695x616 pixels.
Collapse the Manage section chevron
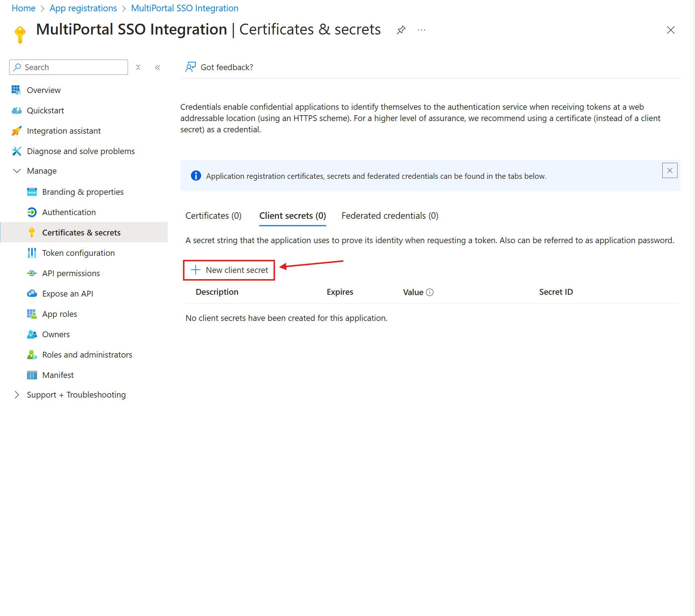click(x=17, y=171)
